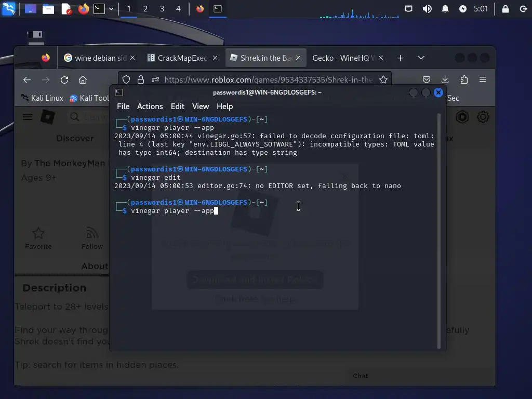532x399 pixels.
Task: Expand the terminal launcher dropdown arrow
Action: point(111,9)
